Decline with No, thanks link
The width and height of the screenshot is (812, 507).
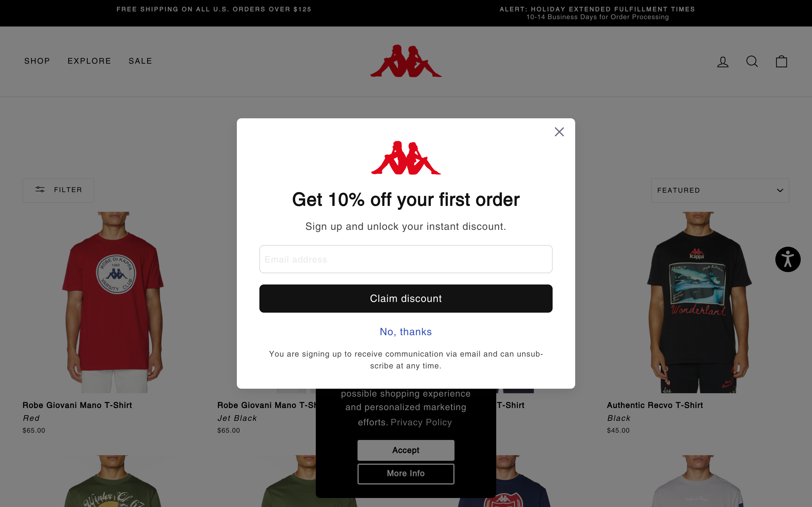[x=406, y=332]
